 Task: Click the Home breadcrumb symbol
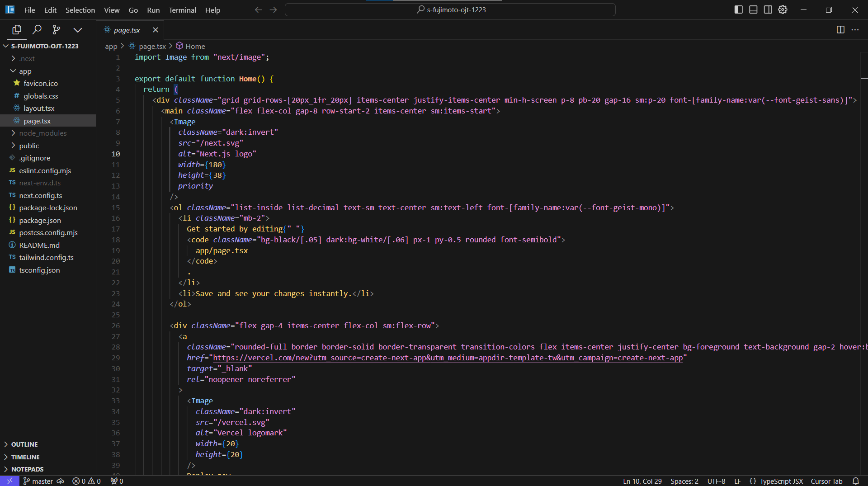[191, 47]
